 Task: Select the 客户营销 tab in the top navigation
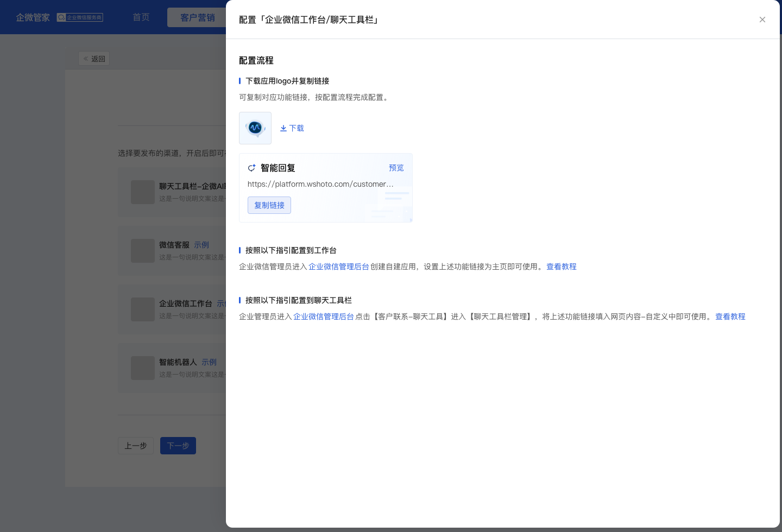[198, 17]
